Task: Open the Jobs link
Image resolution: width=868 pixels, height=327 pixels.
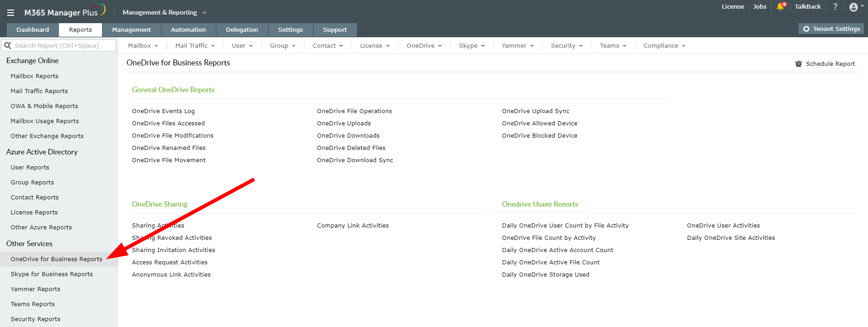Action: coord(760,6)
